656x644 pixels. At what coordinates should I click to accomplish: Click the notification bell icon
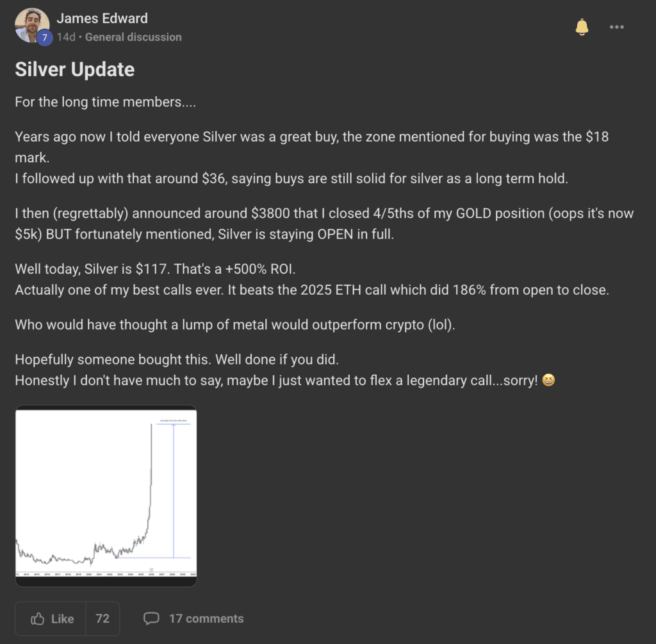coord(582,27)
